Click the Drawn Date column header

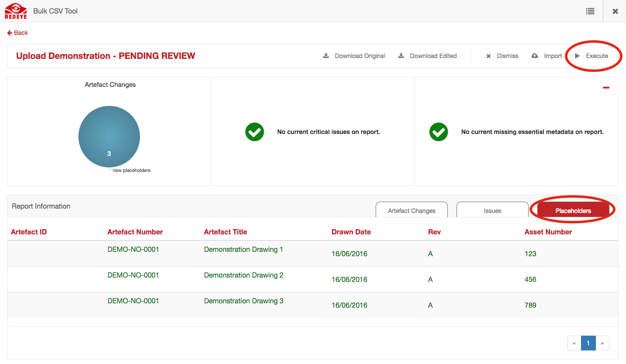pos(351,232)
